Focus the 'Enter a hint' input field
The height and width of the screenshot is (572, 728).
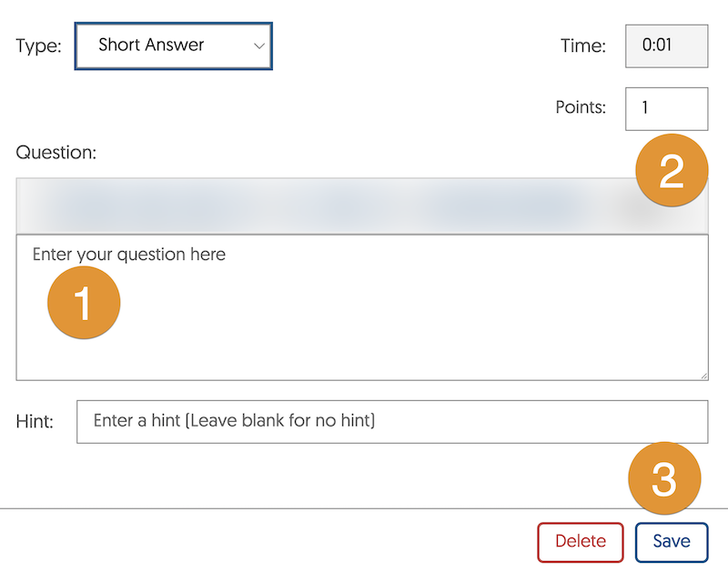391,422
